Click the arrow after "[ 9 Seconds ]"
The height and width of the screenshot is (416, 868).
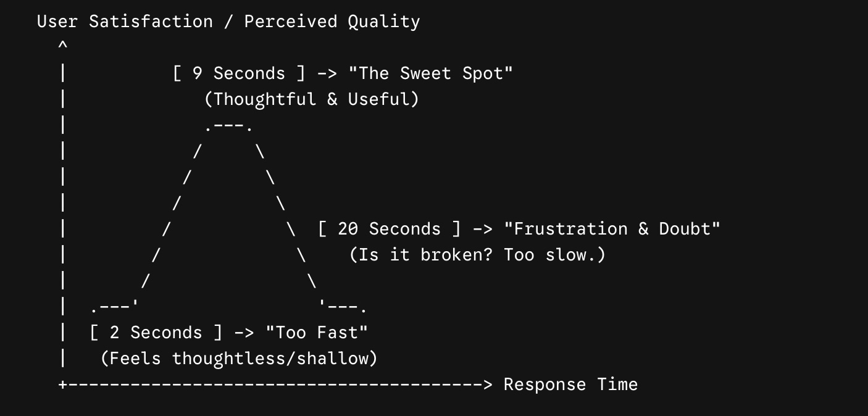(x=327, y=73)
